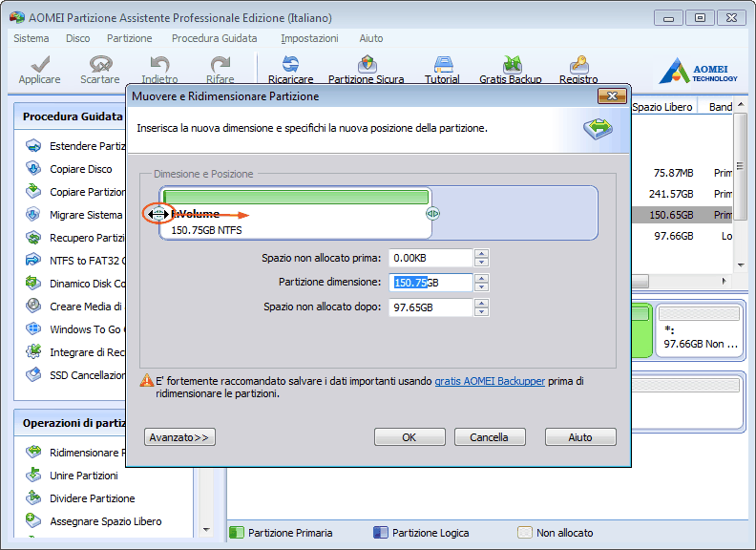Click the Aiuto button in dialog

click(580, 437)
